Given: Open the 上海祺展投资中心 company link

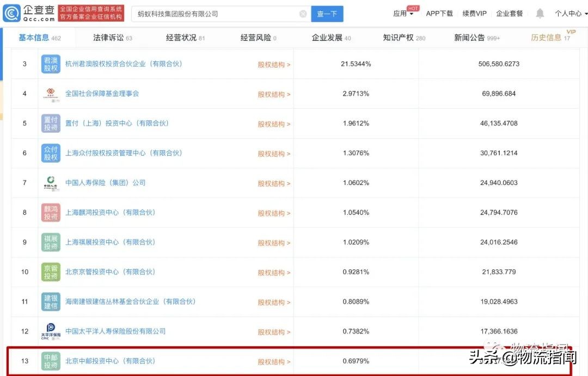Looking at the screenshot, I should [112, 242].
